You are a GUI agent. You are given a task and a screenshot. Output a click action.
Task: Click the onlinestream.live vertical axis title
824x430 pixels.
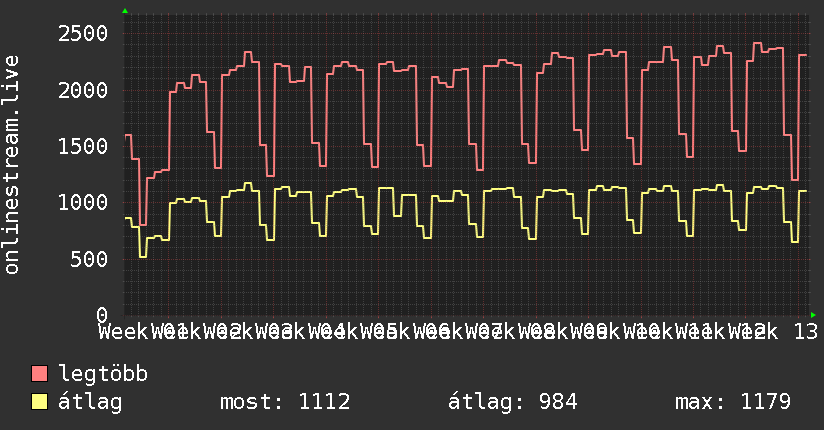pyautogui.click(x=11, y=165)
